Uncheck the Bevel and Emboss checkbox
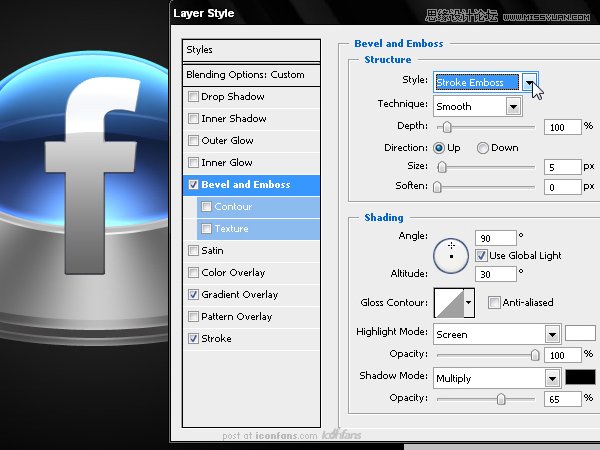Screen dimensions: 600x450 click(193, 185)
